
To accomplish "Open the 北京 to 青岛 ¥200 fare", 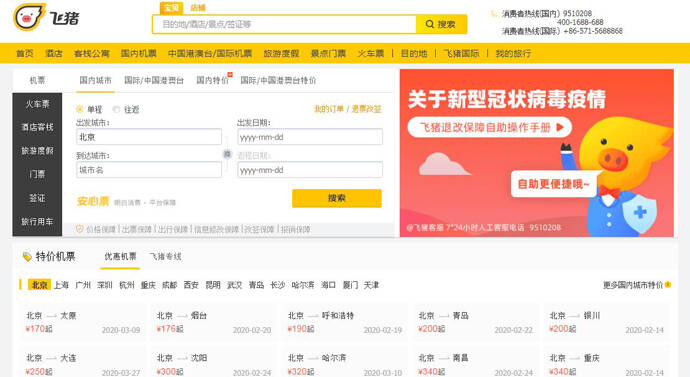I will pyautogui.click(x=475, y=322).
